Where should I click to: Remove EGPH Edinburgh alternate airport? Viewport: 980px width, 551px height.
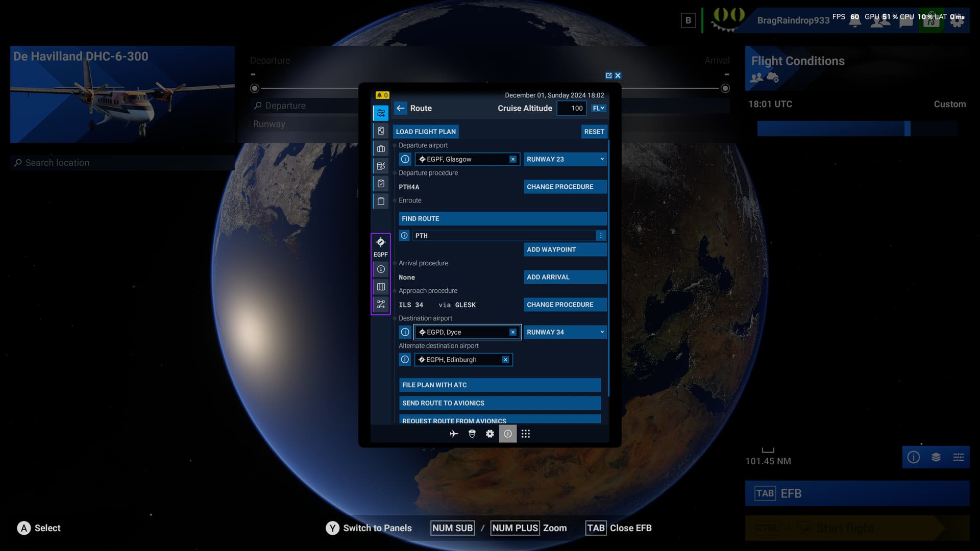505,360
